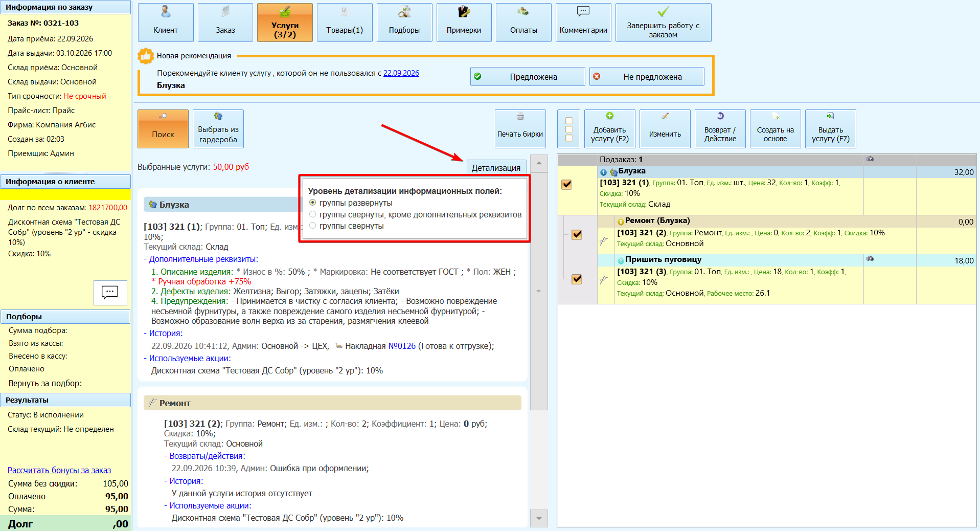
Task: Click Выдать услугу (F7)
Action: (x=831, y=129)
